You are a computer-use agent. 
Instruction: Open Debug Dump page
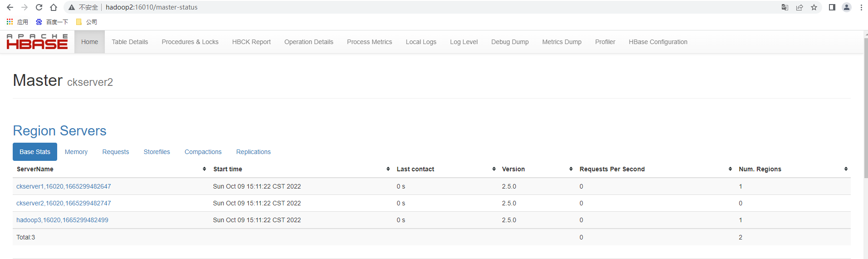[510, 42]
